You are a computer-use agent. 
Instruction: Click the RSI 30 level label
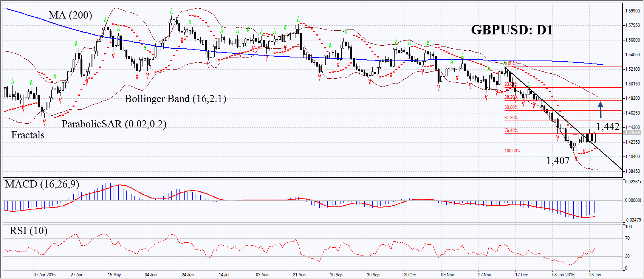point(627,256)
